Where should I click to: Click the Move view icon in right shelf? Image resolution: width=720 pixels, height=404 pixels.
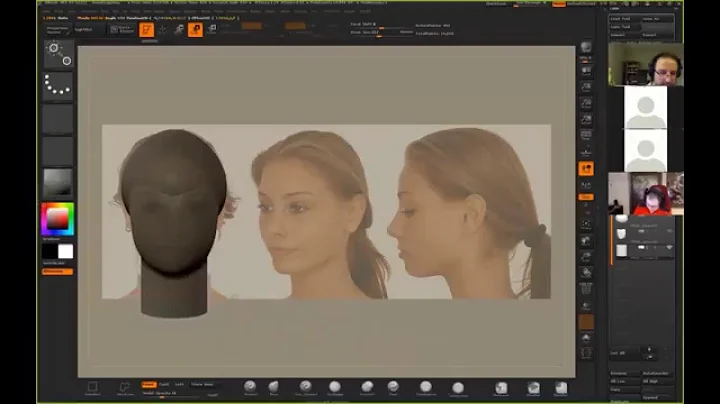click(x=586, y=241)
